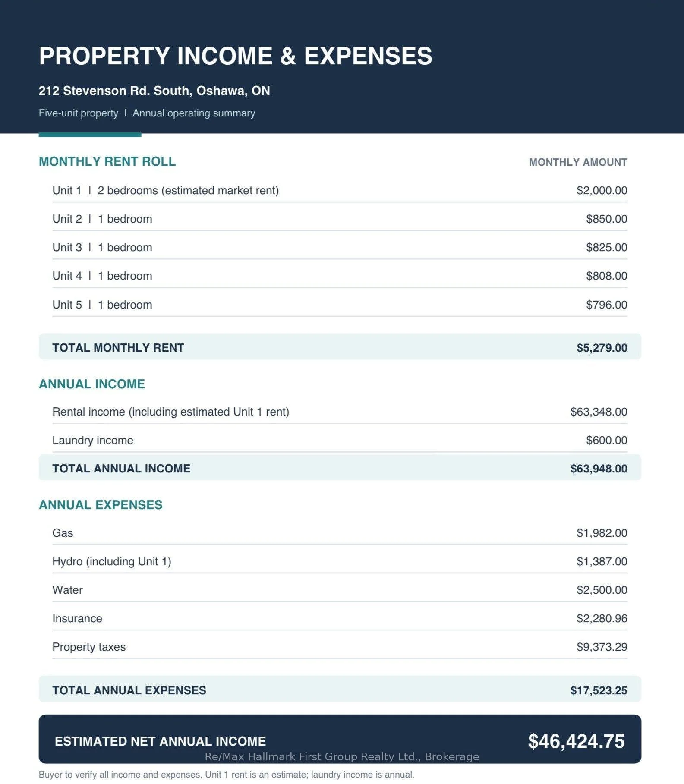Click the Annual Income heading
This screenshot has width=684, height=784.
tap(92, 384)
